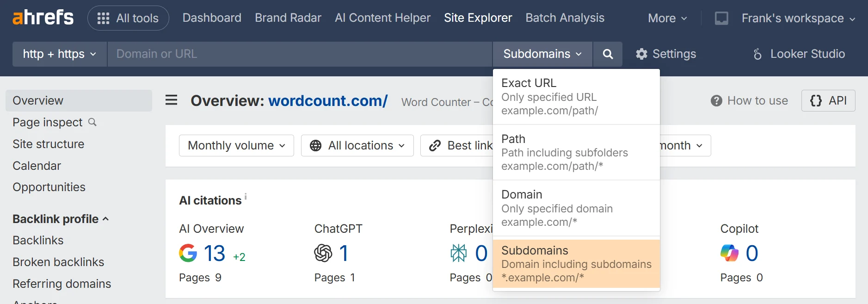The height and width of the screenshot is (304, 868).
Task: Click the API button
Action: (x=828, y=100)
